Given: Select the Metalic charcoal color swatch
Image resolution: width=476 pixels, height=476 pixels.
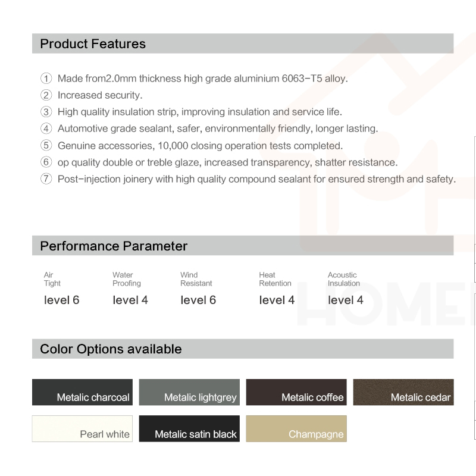Looking at the screenshot, I should 82,392.
